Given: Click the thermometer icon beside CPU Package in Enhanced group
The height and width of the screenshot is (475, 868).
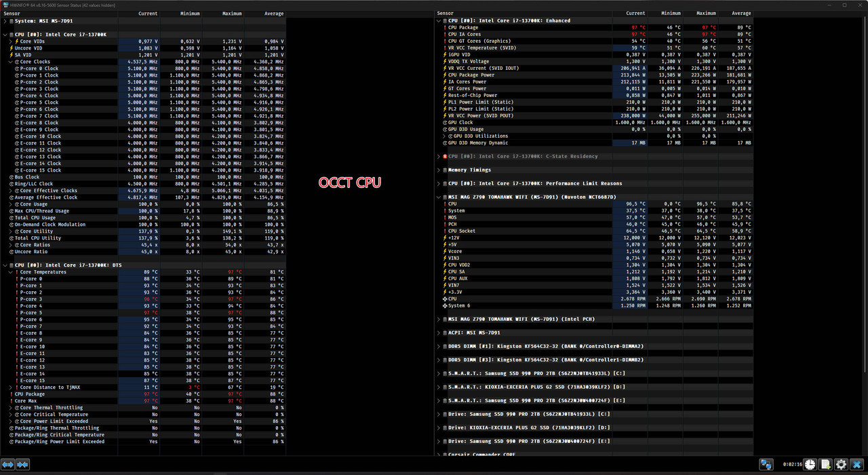Looking at the screenshot, I should (445, 28).
